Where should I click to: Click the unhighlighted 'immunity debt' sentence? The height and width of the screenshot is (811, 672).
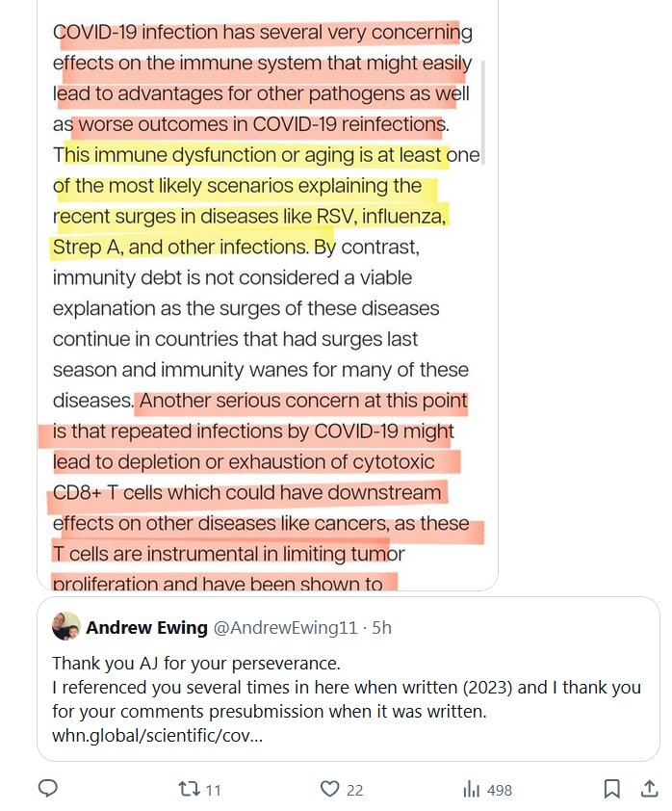point(231,277)
